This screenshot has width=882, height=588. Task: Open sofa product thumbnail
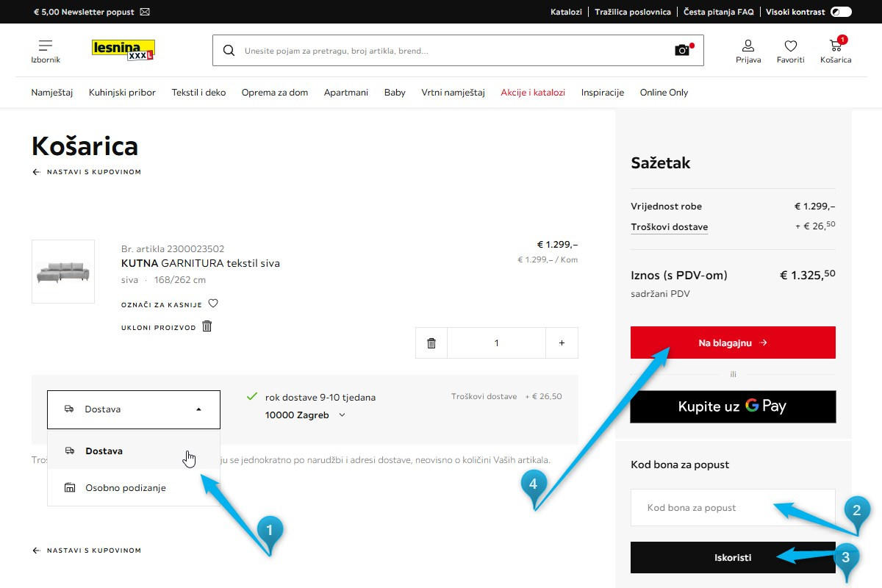click(x=63, y=272)
